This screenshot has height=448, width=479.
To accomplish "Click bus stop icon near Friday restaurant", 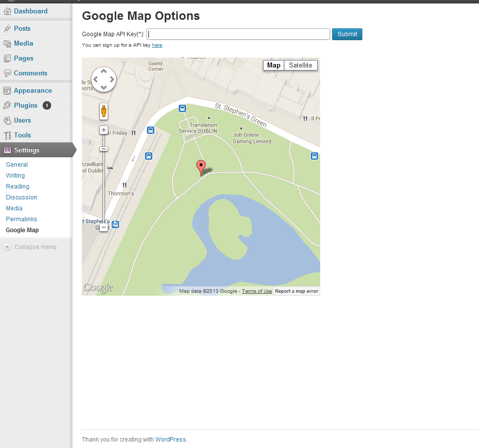I will (150, 130).
